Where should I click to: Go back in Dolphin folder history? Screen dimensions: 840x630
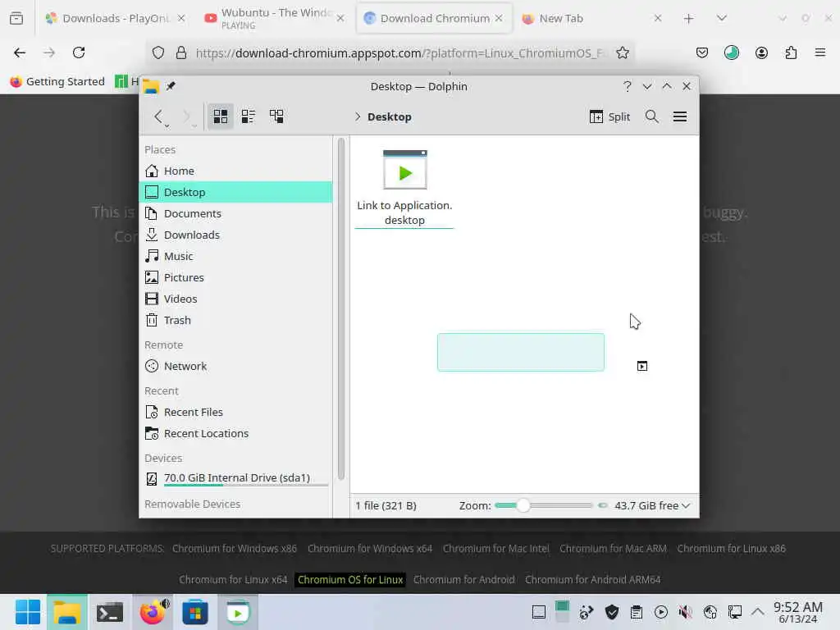(x=158, y=116)
